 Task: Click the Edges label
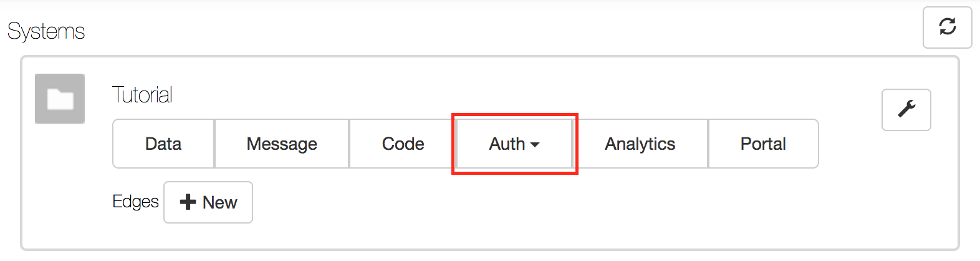point(135,202)
